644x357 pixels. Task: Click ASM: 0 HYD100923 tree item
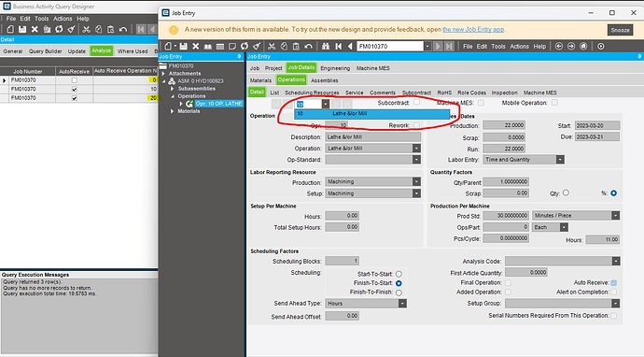pyautogui.click(x=201, y=81)
